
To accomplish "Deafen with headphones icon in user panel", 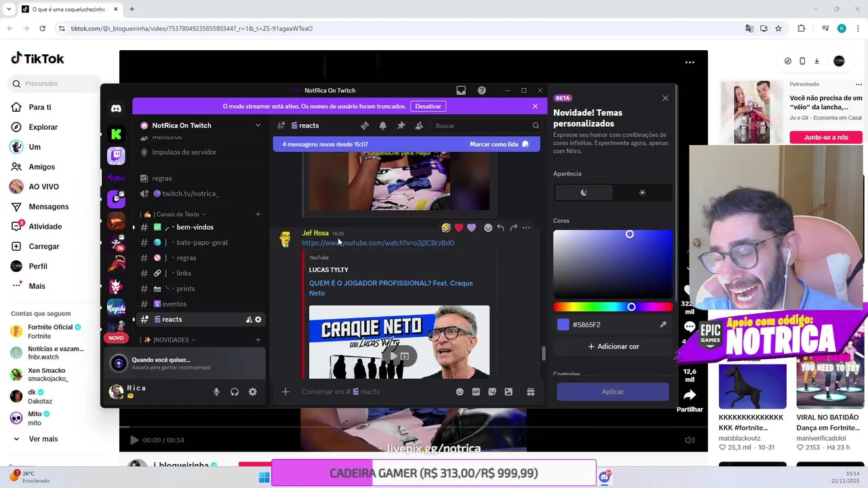I will coord(235,392).
